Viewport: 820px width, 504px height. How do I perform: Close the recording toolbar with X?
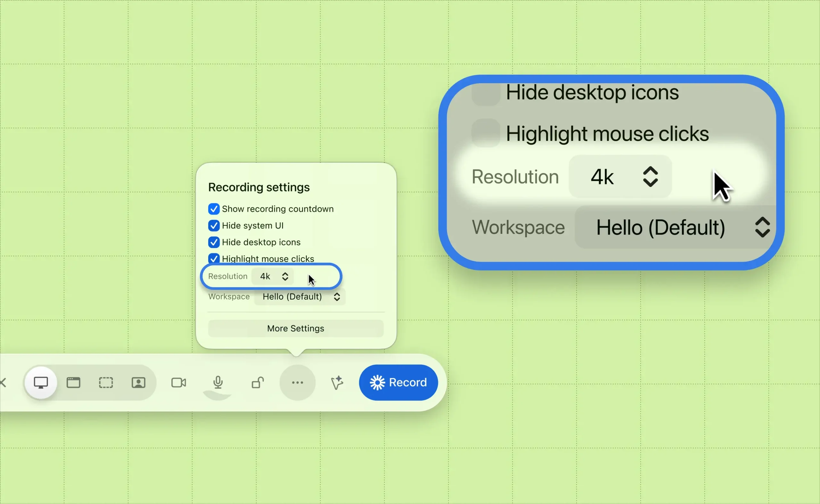[3, 382]
